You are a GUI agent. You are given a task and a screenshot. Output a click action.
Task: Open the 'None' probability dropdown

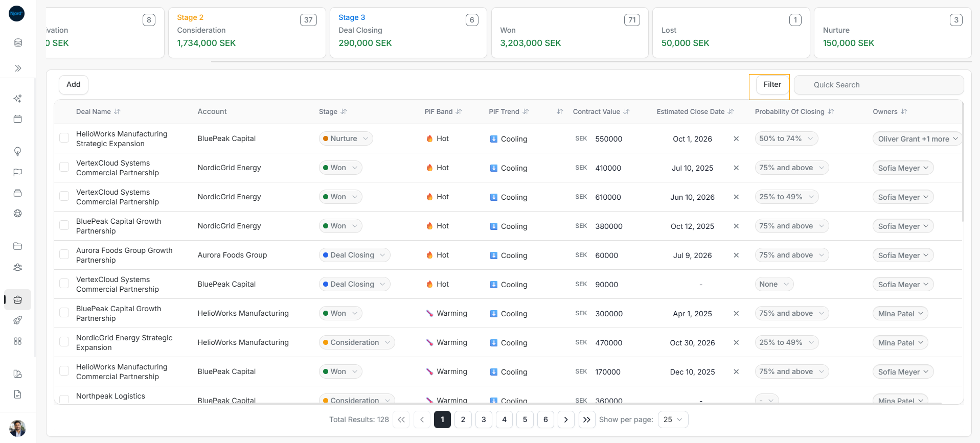774,284
